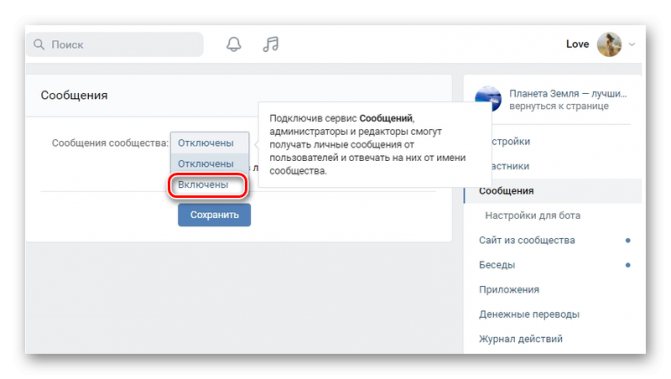Click the dot next to Беседы

pyautogui.click(x=628, y=265)
